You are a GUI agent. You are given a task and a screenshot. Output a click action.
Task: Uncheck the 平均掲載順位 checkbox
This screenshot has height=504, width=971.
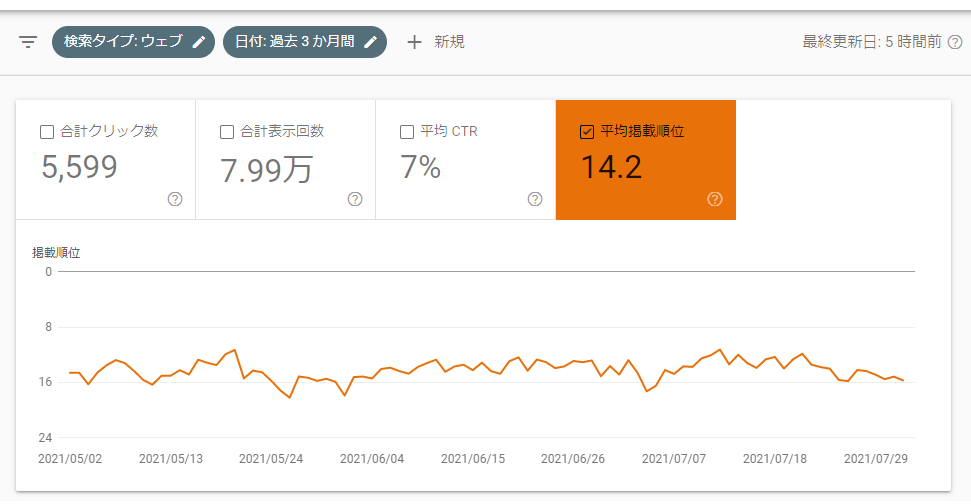point(587,132)
